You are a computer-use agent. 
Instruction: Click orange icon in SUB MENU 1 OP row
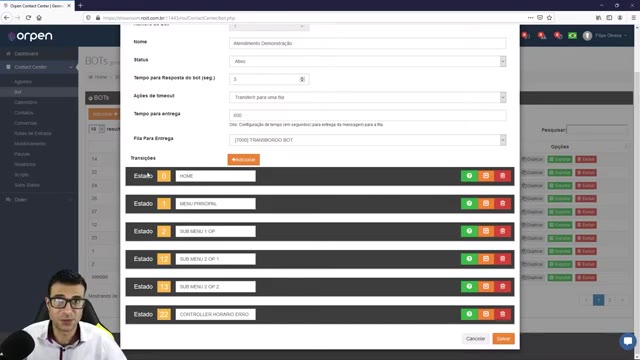(486, 231)
